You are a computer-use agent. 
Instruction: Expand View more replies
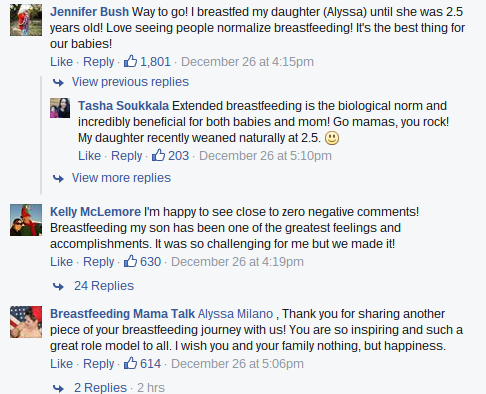[x=121, y=178]
